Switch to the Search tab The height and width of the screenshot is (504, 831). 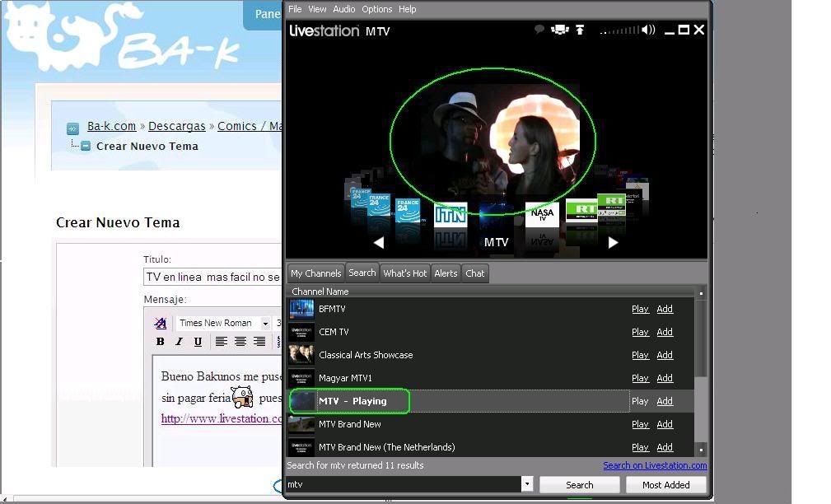[x=362, y=273]
